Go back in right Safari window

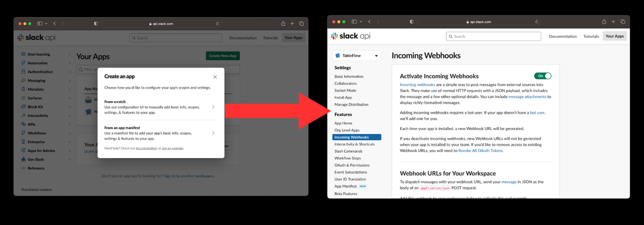[369, 21]
